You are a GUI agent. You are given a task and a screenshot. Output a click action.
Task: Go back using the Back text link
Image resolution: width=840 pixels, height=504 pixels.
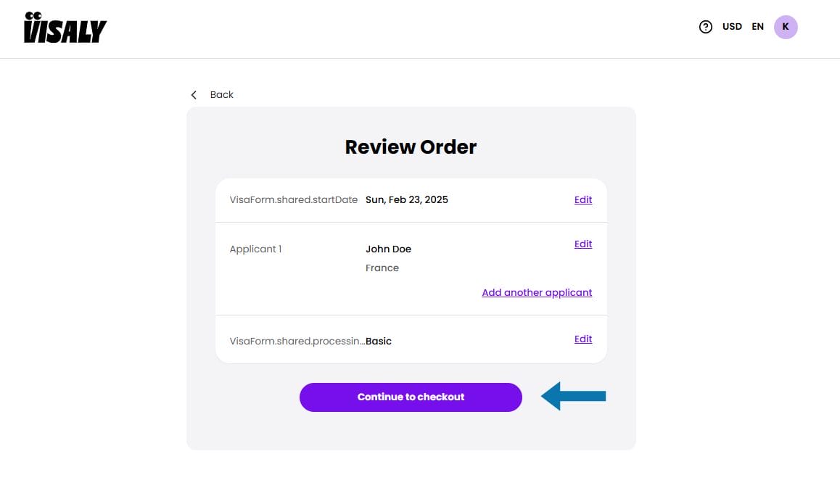tap(221, 95)
